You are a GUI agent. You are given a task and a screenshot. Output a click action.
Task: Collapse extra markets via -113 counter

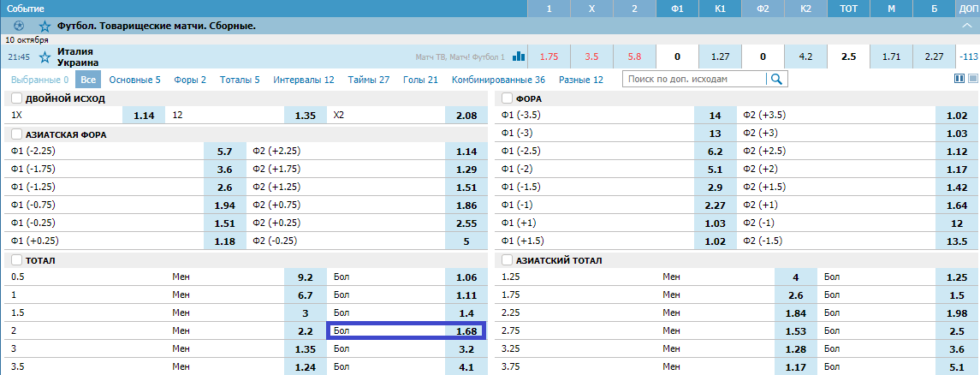tap(967, 57)
